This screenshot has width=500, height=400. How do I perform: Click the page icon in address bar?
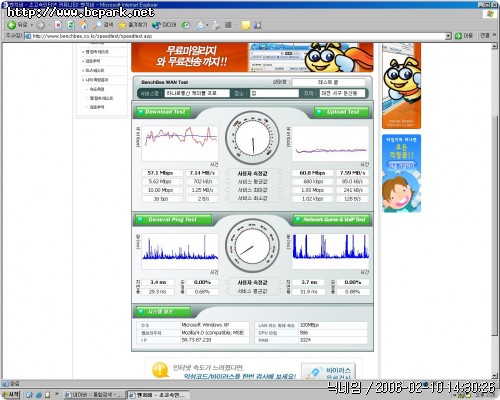[x=28, y=36]
